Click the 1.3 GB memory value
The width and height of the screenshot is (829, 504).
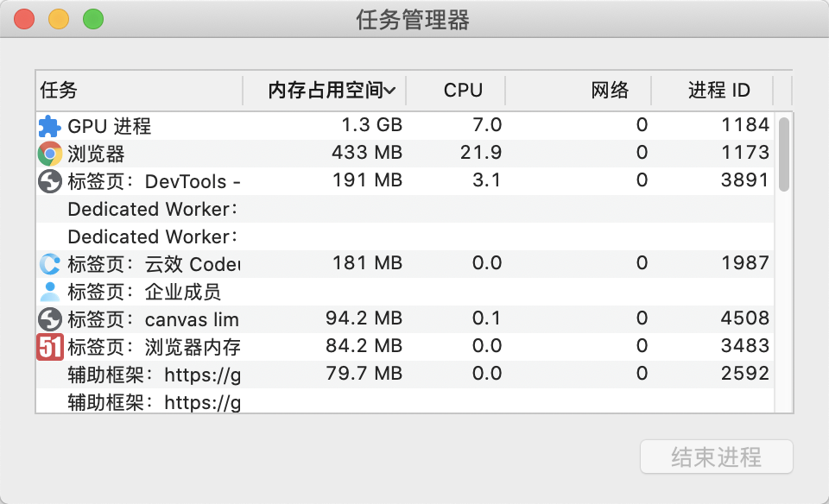coord(371,124)
